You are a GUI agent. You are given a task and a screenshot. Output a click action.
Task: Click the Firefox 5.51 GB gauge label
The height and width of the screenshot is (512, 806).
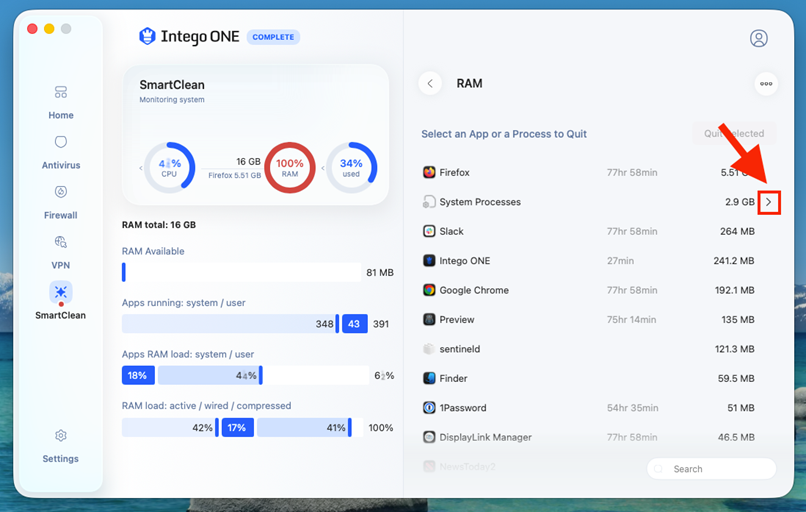point(234,175)
